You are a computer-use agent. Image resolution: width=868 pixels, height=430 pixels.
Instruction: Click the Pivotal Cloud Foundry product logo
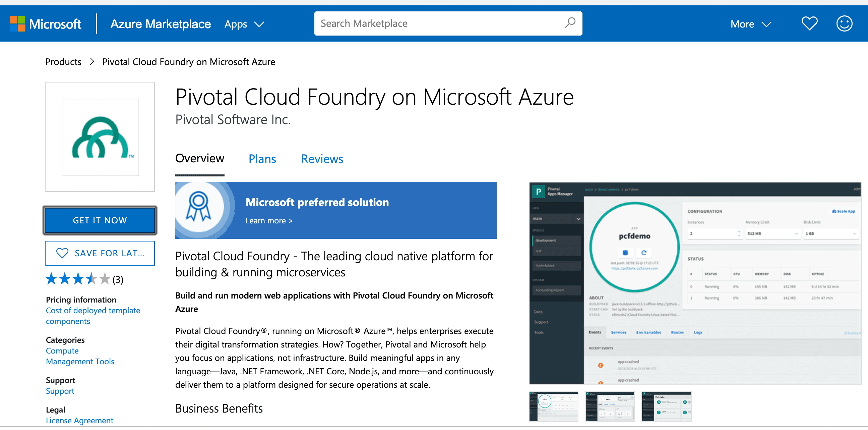[x=100, y=137]
